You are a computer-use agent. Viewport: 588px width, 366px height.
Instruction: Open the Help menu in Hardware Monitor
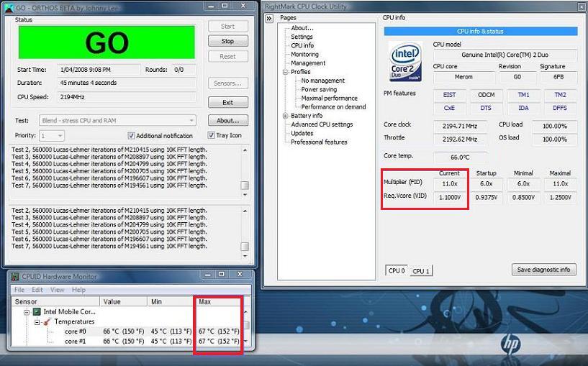coord(78,290)
